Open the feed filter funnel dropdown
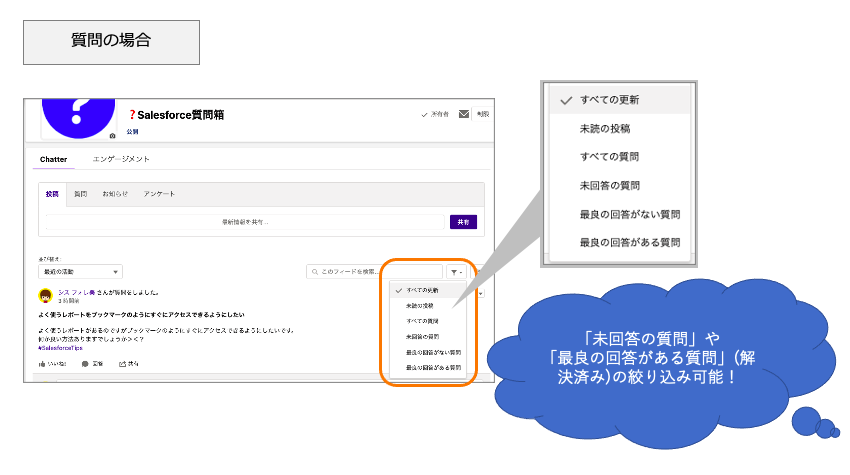Screen dimensions: 850x475 point(456,272)
